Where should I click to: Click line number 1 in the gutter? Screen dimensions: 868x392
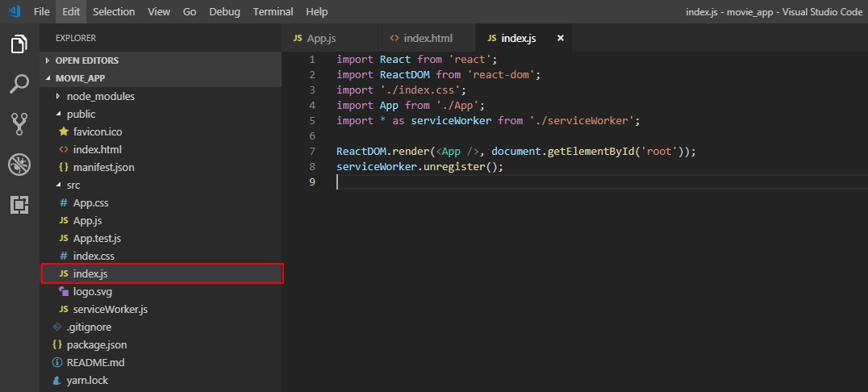tap(313, 59)
